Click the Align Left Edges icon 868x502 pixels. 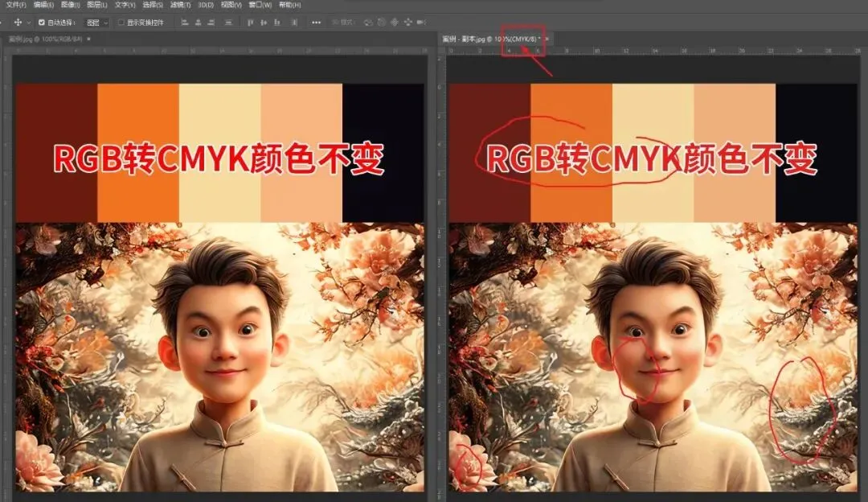184,23
